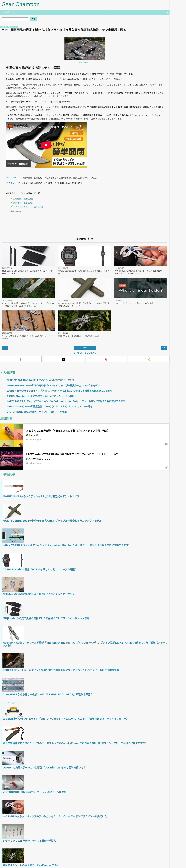Open the Opinel néo6 featured card title
The width and height of the screenshot is (186, 868).
coord(68,431)
